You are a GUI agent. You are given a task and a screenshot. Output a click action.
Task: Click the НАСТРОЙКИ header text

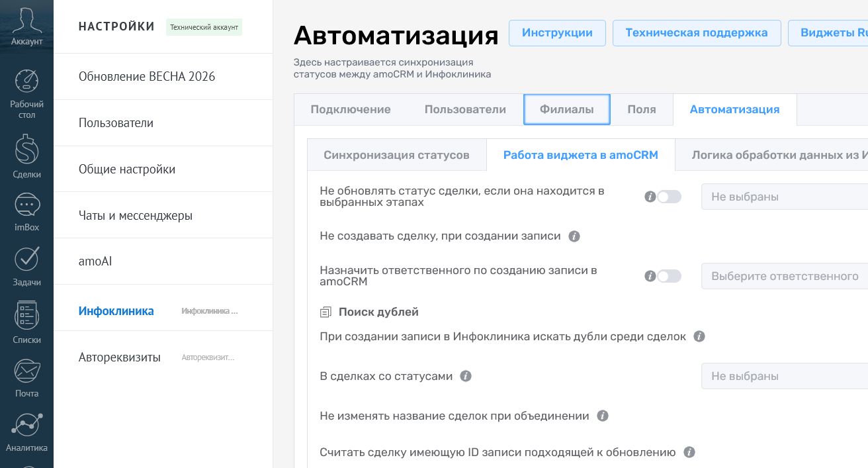[116, 27]
